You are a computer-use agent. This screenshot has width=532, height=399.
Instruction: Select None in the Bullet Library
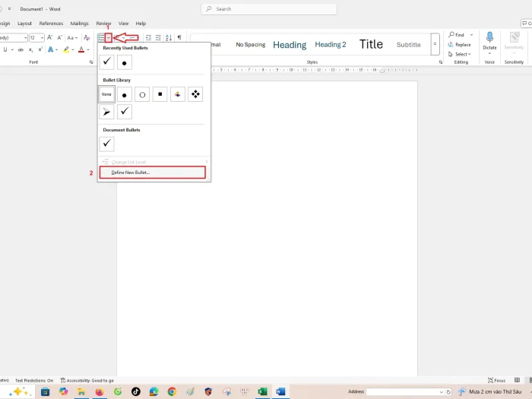[107, 94]
